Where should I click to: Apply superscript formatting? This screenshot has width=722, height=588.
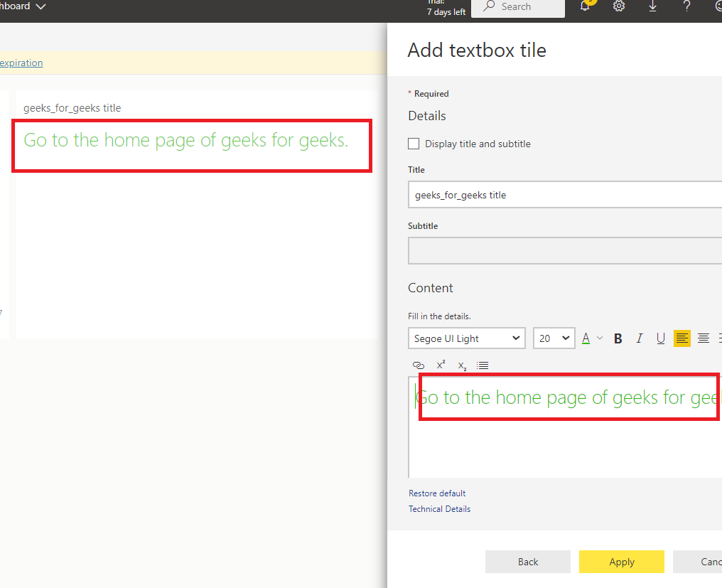tap(441, 365)
